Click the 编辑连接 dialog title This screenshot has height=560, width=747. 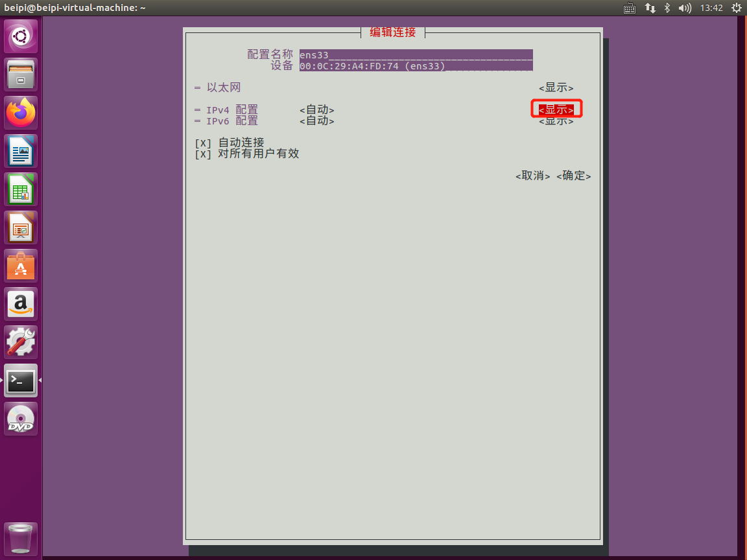tap(392, 32)
